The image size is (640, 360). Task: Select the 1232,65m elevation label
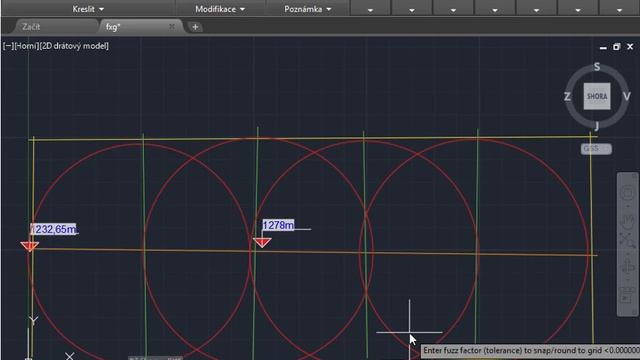click(54, 229)
